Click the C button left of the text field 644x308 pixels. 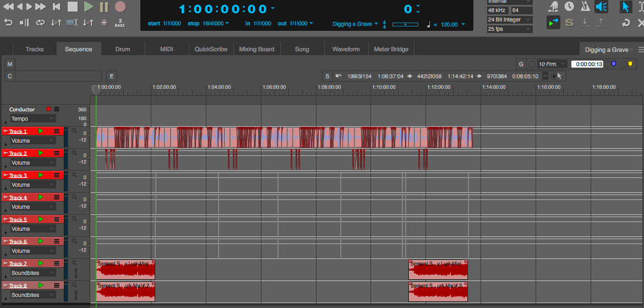pyautogui.click(x=9, y=76)
